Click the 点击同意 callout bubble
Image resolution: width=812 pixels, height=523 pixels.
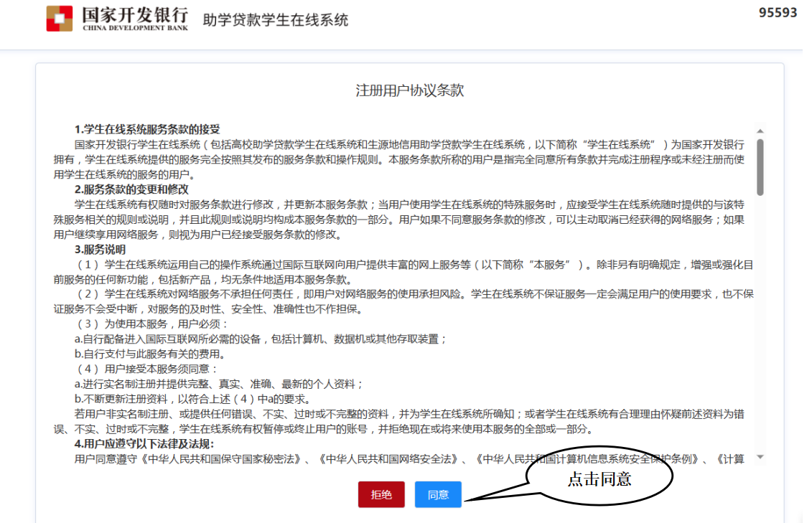[599, 480]
